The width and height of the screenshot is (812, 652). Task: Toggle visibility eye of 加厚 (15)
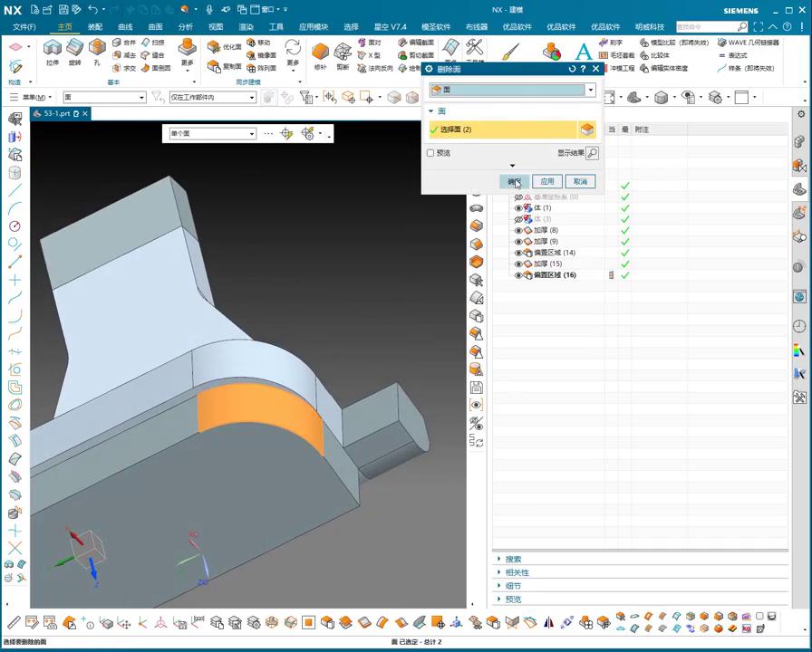[x=518, y=264]
